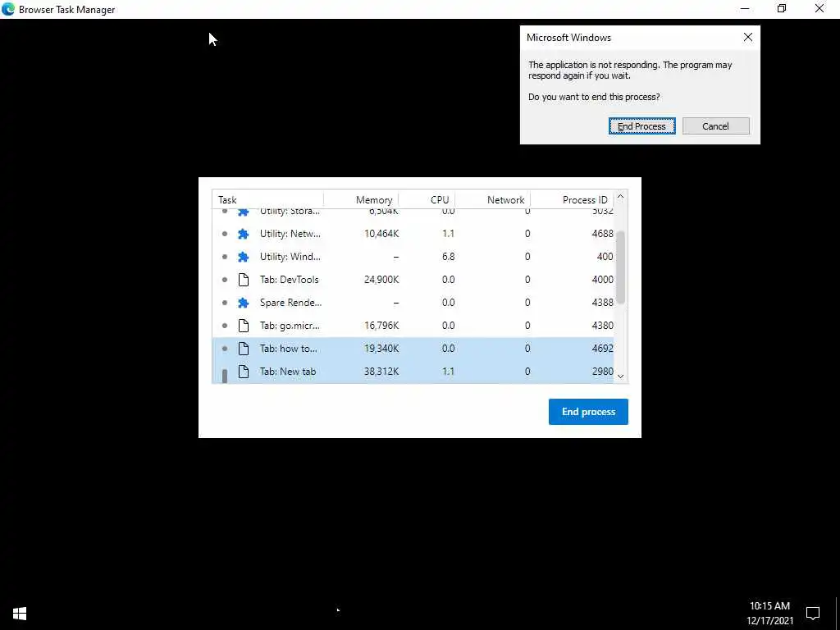840x630 pixels.
Task: Click memory value 19,340K
Action: point(381,349)
